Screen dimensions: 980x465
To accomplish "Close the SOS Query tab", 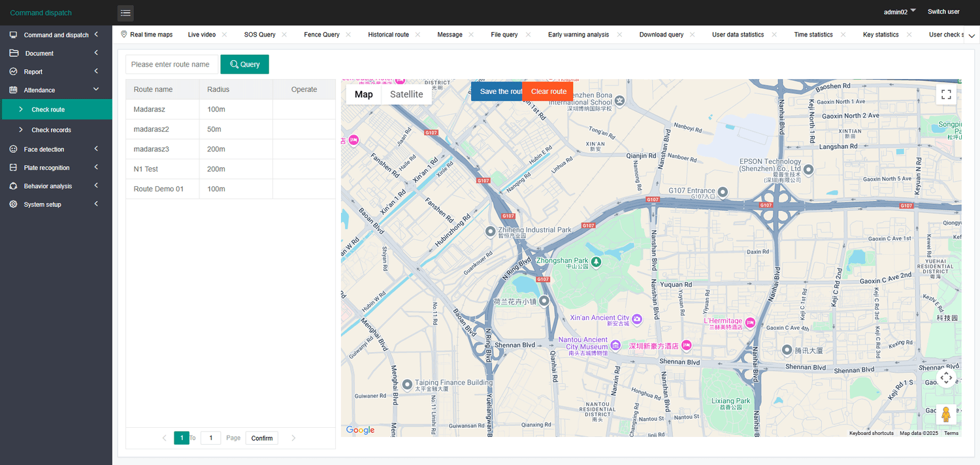I will (x=284, y=35).
